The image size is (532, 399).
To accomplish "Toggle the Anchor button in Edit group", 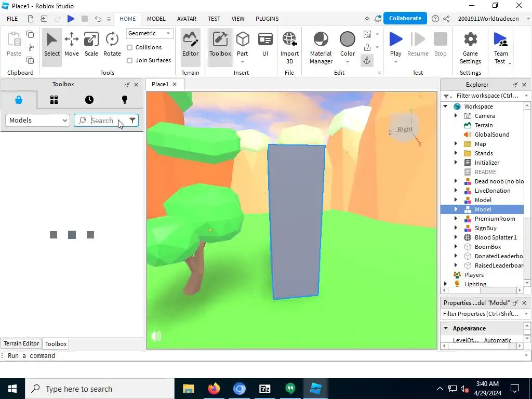I will [x=367, y=60].
